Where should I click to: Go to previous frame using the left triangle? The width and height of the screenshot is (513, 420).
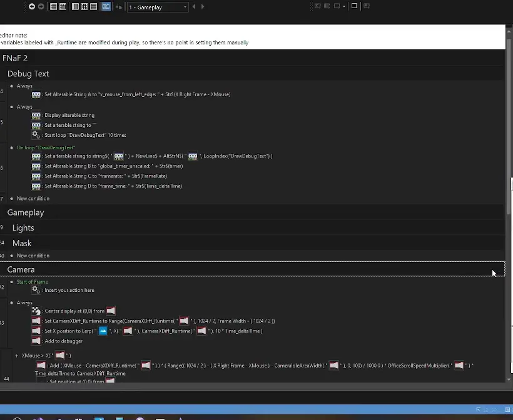194,6
